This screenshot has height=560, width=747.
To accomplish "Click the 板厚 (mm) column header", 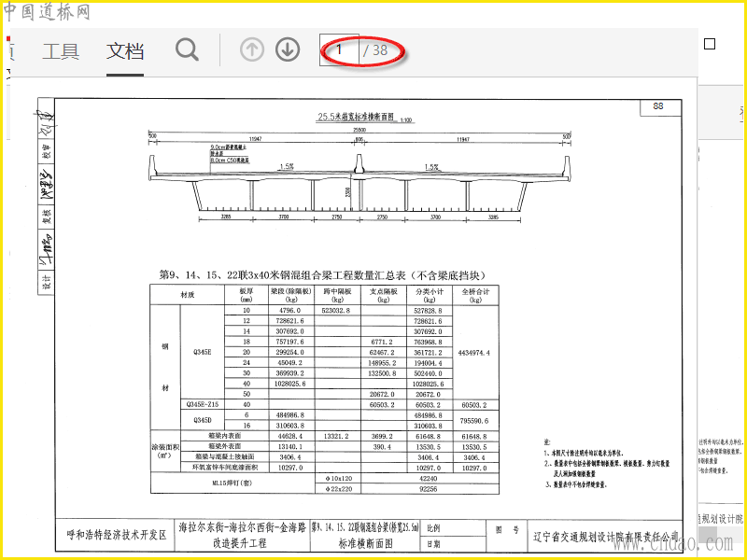I will tap(247, 295).
